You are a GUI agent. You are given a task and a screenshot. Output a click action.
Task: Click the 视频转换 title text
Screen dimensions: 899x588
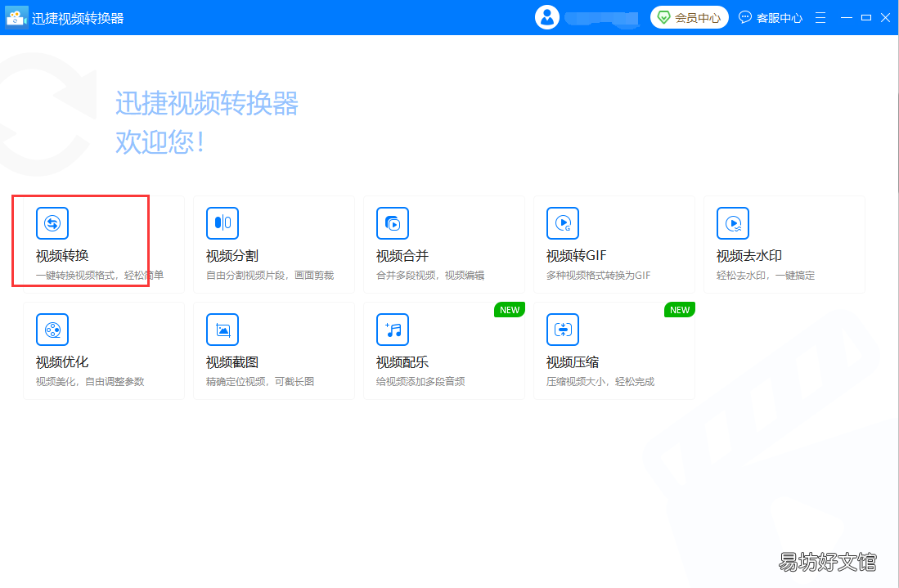(x=62, y=256)
